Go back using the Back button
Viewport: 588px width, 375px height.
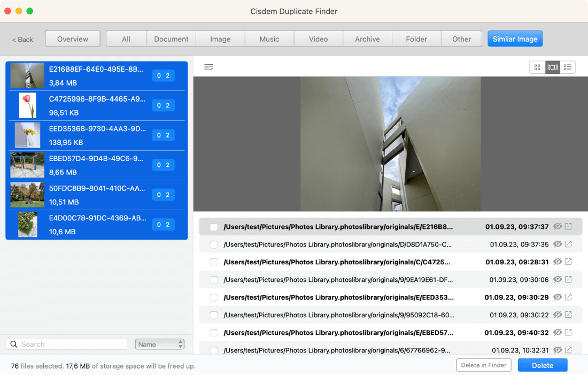pos(22,40)
